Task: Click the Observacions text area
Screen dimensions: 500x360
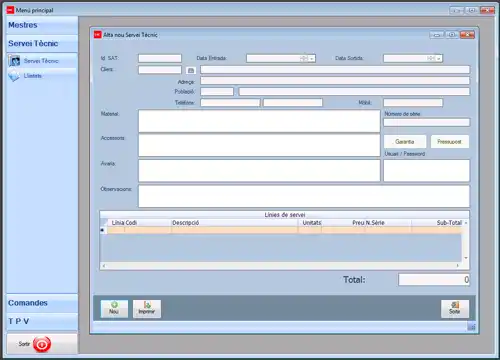Action: pos(304,196)
